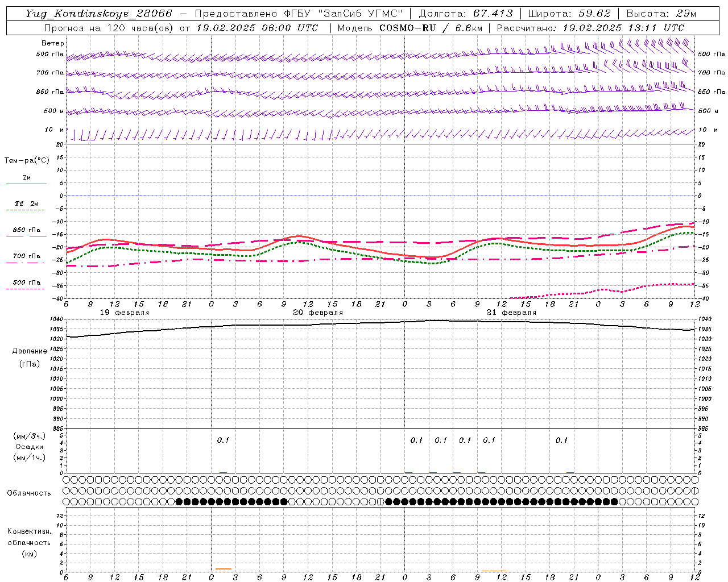Click the 500 гПа temperature legend label
The height and width of the screenshot is (582, 728).
pos(27,282)
